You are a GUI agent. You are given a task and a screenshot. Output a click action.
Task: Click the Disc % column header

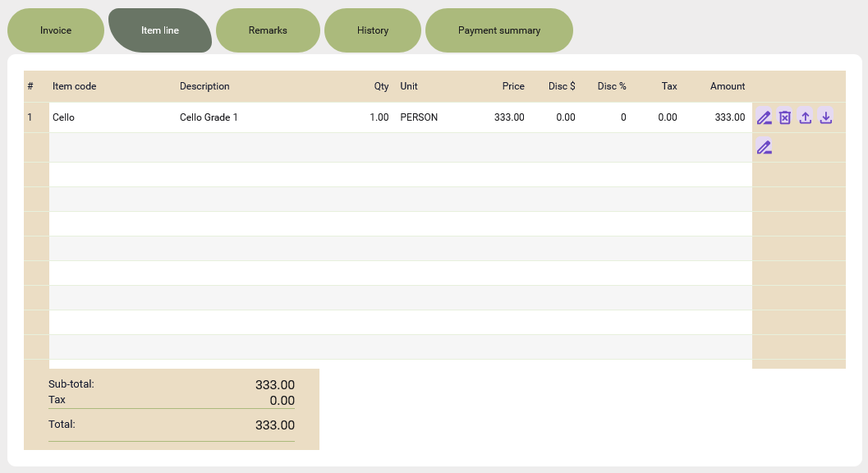(612, 86)
